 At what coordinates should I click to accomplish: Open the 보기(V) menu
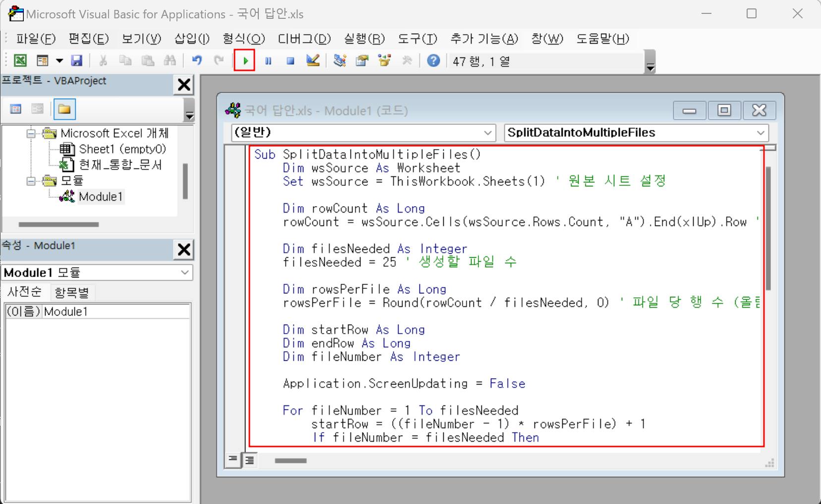(142, 39)
